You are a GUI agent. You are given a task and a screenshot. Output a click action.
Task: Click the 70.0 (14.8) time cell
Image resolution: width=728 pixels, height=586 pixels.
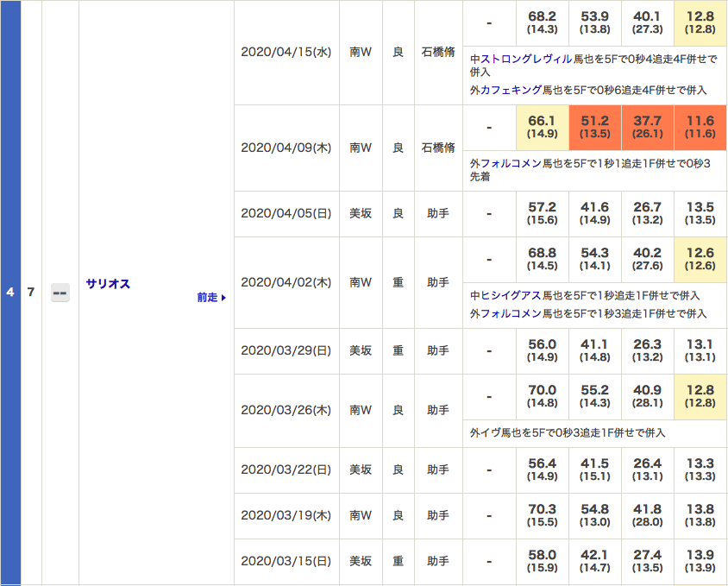click(x=543, y=397)
